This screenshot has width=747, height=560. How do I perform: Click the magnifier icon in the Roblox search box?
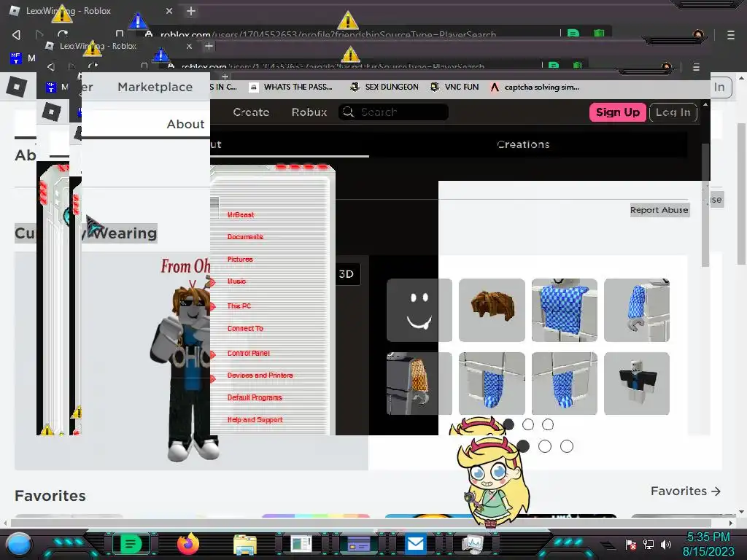(x=348, y=112)
